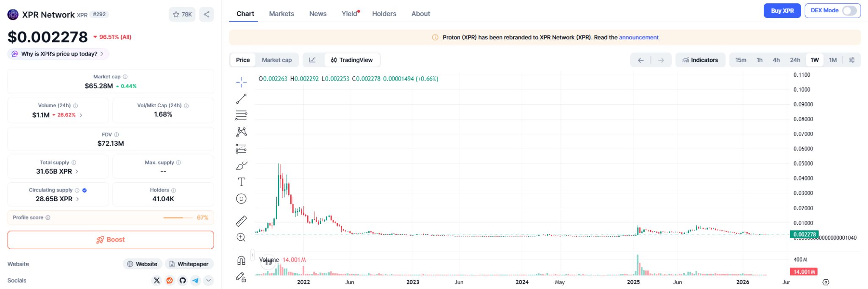The height and width of the screenshot is (289, 868).
Task: Open the About tab
Action: [x=420, y=14]
